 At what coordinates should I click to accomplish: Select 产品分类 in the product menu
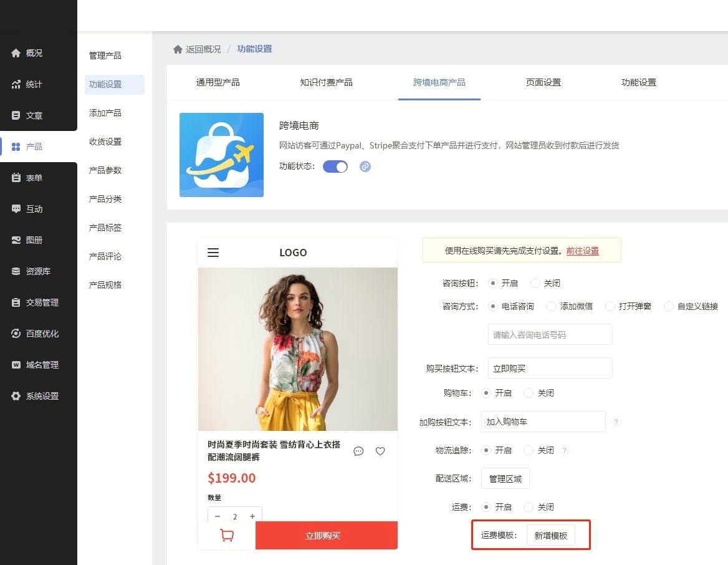[104, 198]
